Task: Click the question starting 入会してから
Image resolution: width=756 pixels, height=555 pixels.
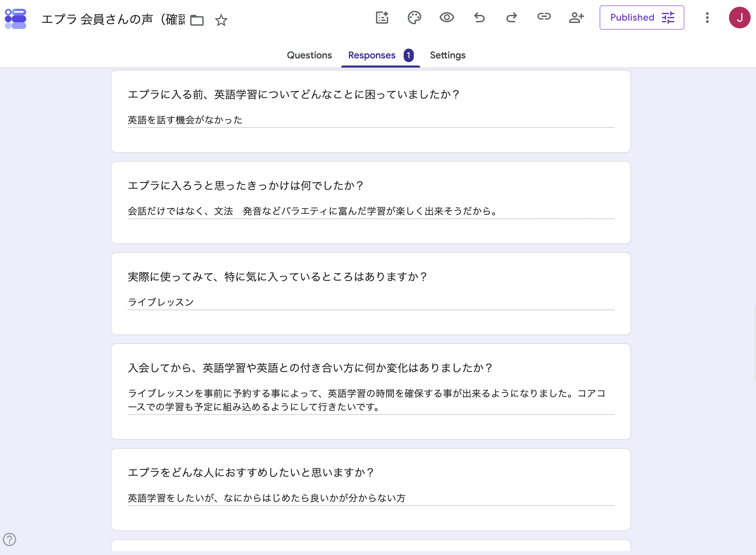Action: [x=310, y=368]
